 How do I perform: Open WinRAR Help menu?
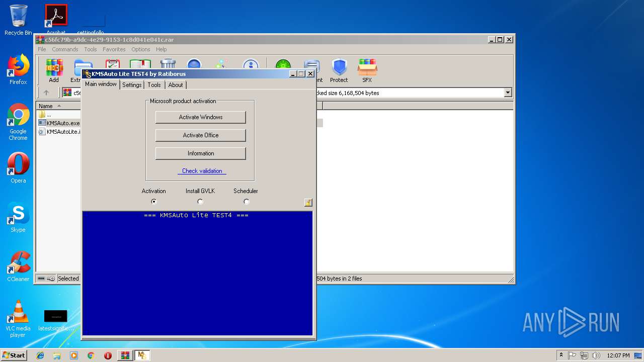(161, 49)
